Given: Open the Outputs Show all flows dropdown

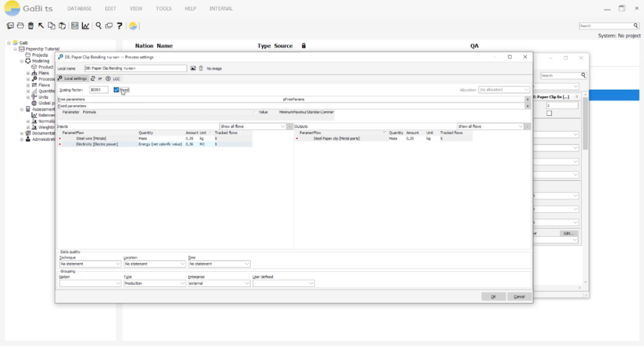Looking at the screenshot, I should (x=491, y=126).
